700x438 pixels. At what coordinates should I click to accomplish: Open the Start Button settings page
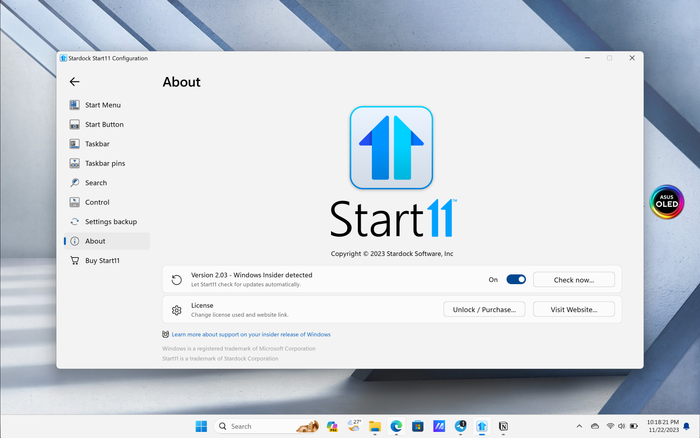(106, 125)
